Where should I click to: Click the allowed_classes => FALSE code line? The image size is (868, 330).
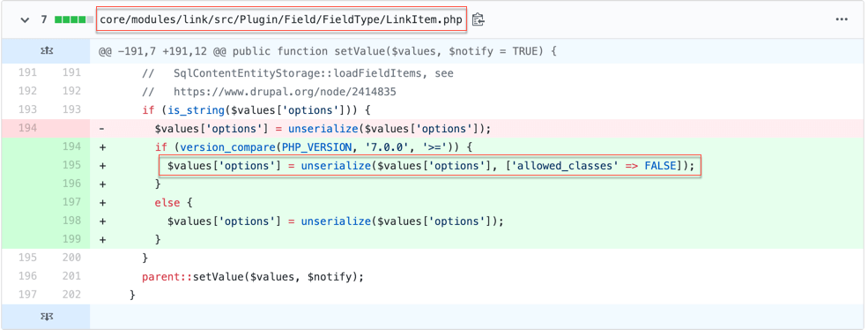[431, 165]
